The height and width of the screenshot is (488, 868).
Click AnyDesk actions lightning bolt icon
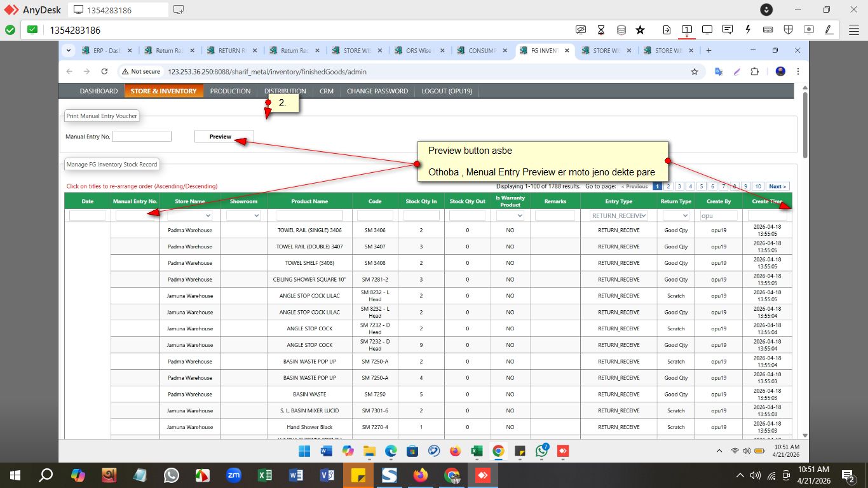click(x=748, y=30)
